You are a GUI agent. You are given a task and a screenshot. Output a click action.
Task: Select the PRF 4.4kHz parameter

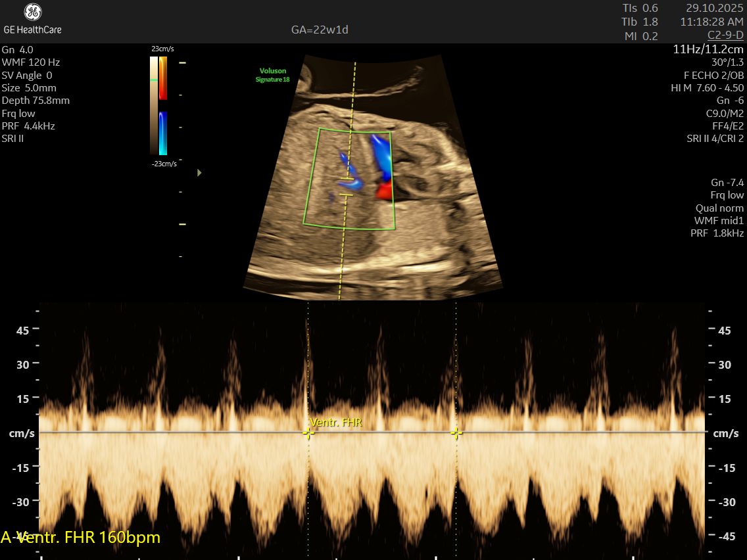pyautogui.click(x=28, y=126)
